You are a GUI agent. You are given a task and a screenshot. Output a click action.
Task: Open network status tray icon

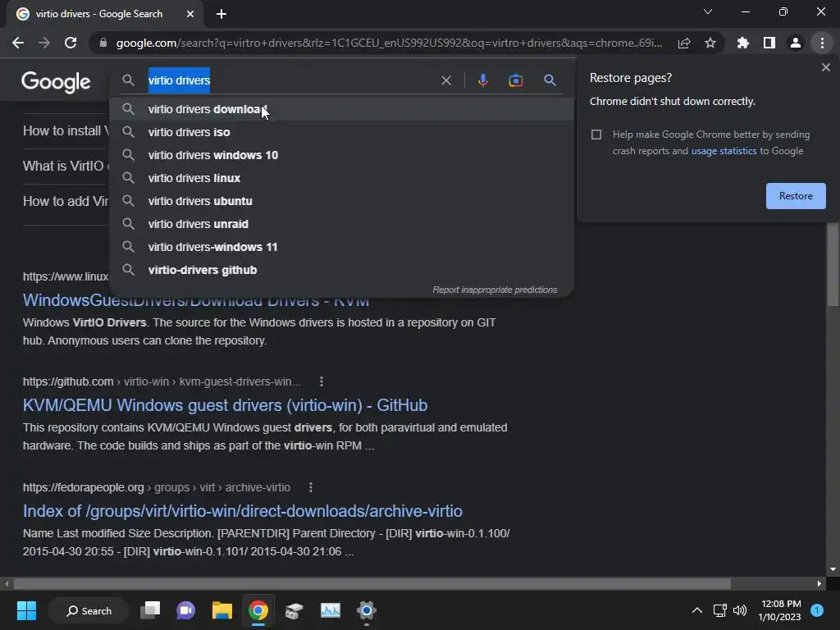click(x=719, y=610)
